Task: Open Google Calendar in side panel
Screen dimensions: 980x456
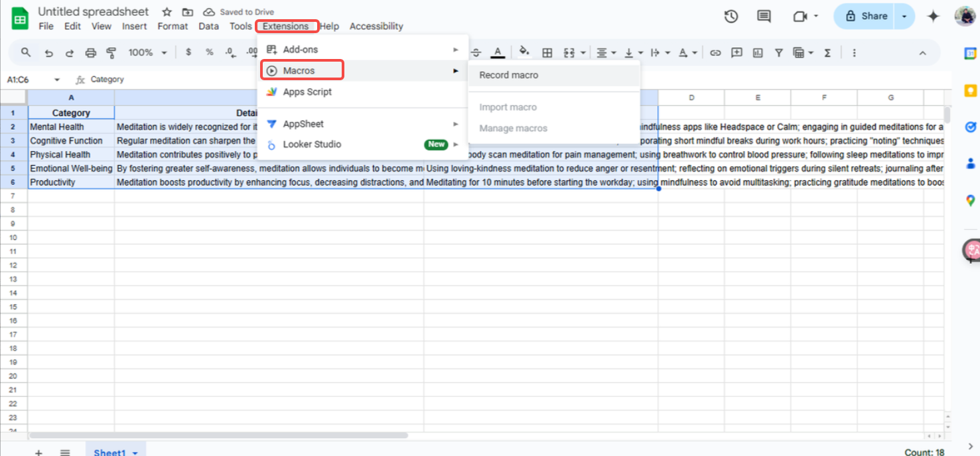Action: (x=970, y=54)
